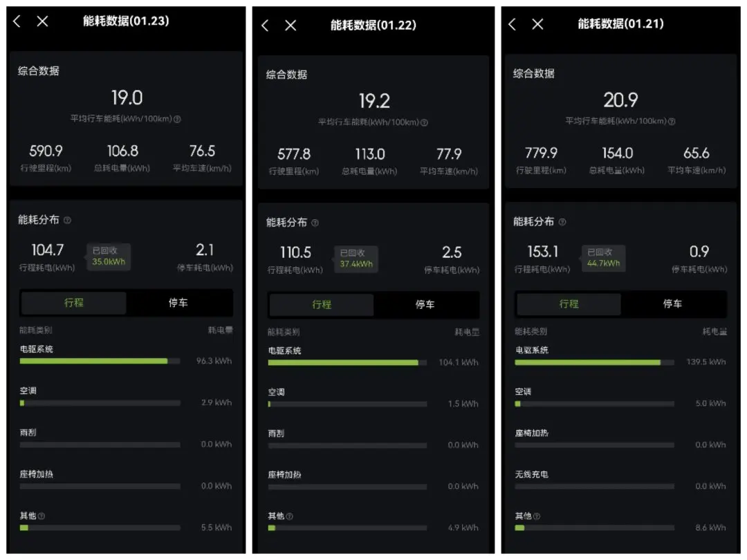Screen dimensions: 747x560
Task: Click the 无线充电 usage bar on 01.21
Action: pyautogui.click(x=595, y=486)
